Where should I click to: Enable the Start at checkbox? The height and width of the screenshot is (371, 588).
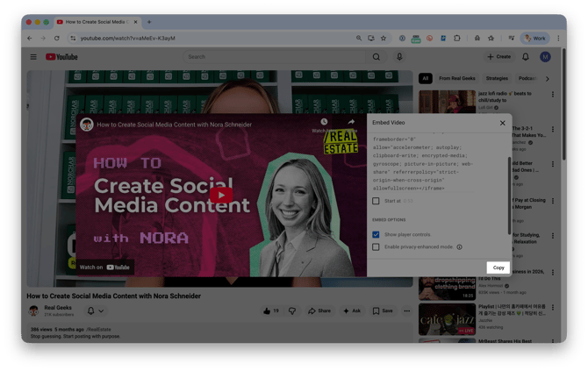[376, 201]
